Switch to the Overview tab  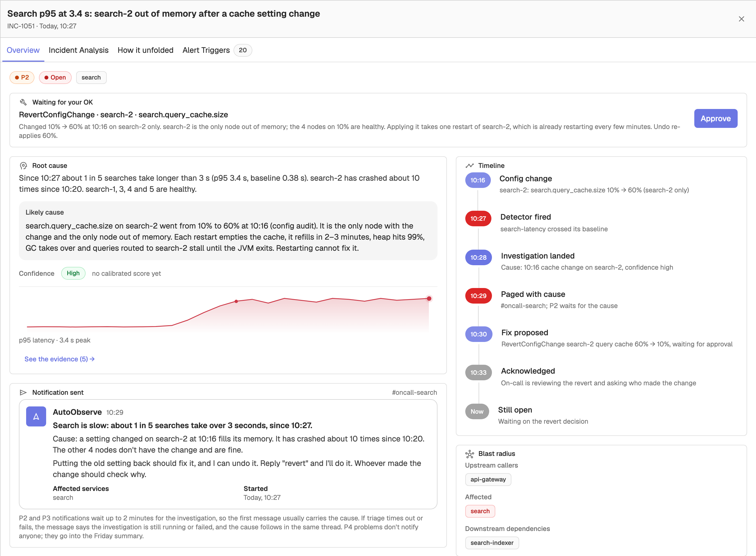pos(23,50)
